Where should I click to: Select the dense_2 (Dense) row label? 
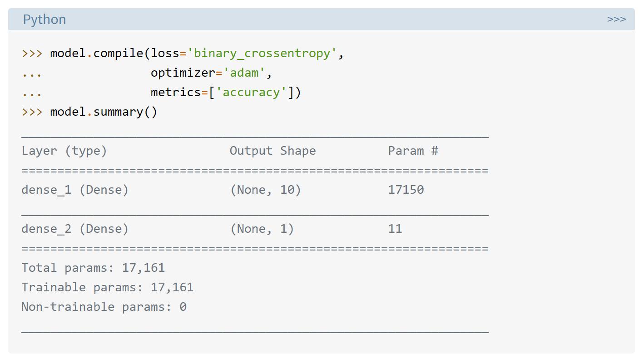(x=75, y=229)
